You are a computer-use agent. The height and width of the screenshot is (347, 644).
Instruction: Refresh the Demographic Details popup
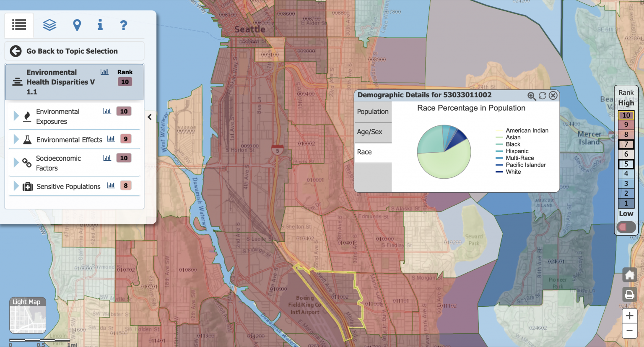[x=543, y=96]
